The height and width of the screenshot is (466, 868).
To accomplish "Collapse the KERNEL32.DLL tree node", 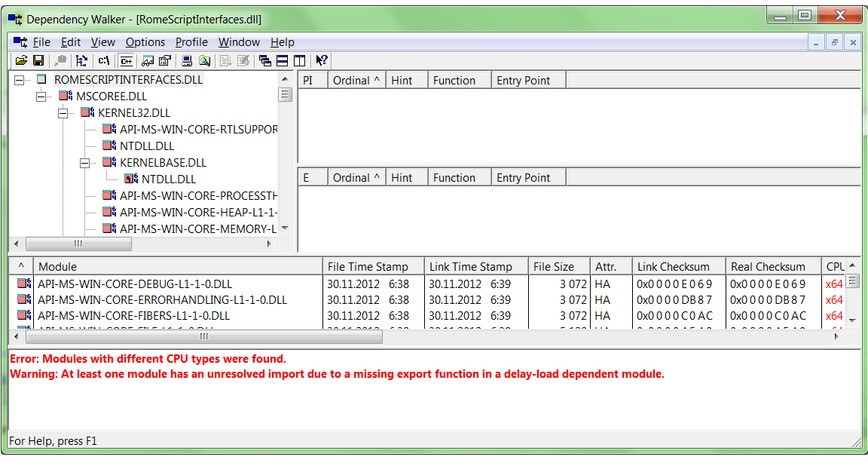I will pyautogui.click(x=63, y=113).
